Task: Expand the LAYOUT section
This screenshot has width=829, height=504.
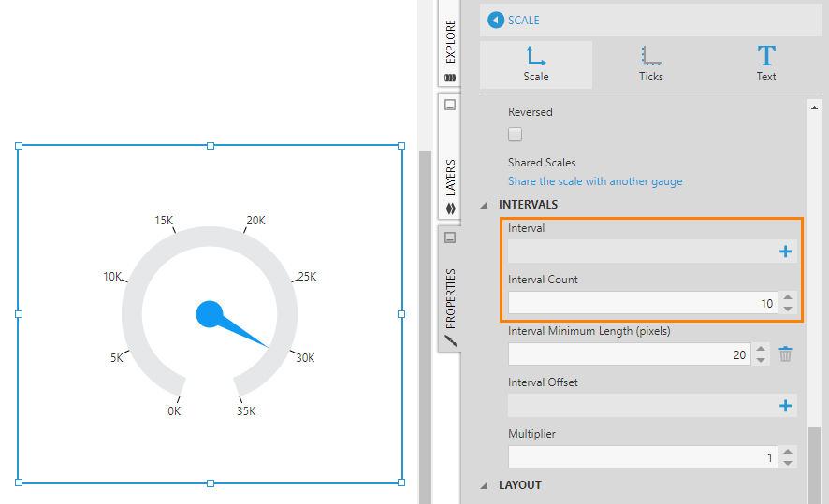Action: click(x=485, y=485)
